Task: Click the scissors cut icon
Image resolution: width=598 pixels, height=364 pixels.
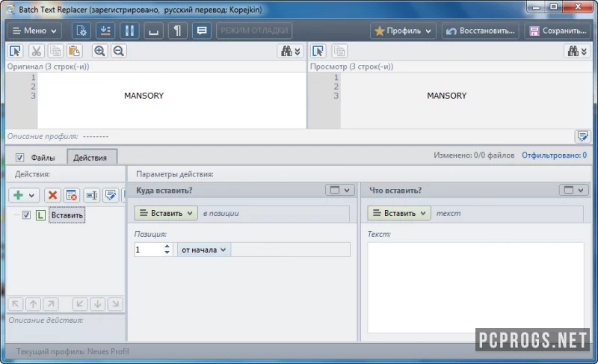Action: 36,51
